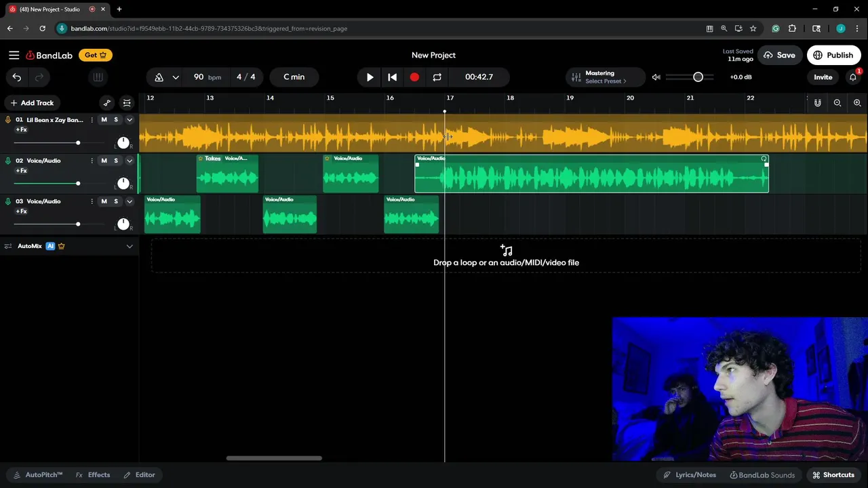The width and height of the screenshot is (868, 488).
Task: Click track 01 pan knob
Action: (123, 142)
